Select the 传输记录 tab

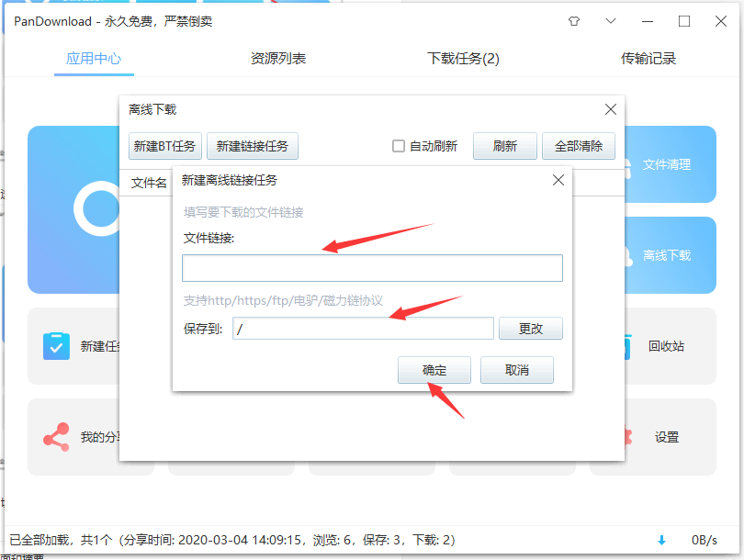click(x=648, y=59)
